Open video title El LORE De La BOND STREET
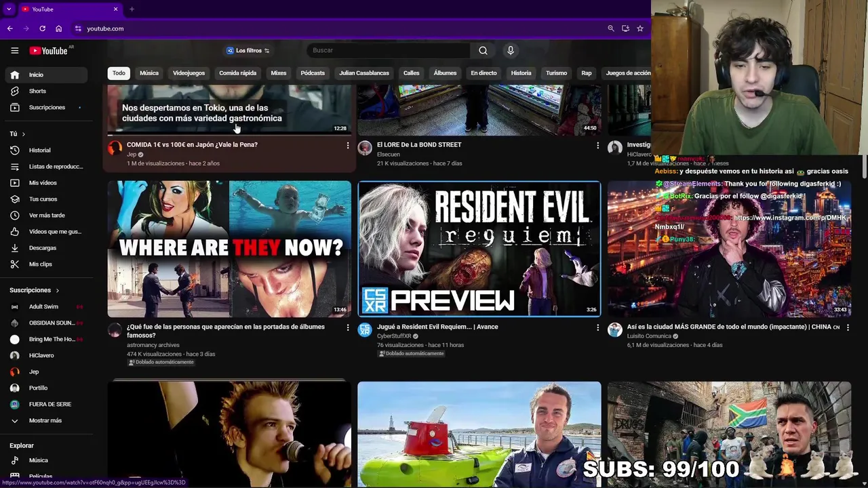Image resolution: width=868 pixels, height=488 pixels. coord(419,144)
